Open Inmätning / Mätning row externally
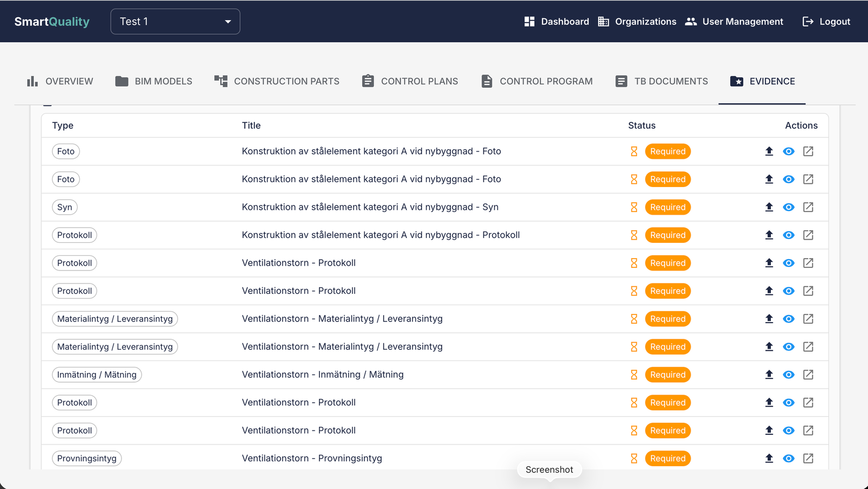868x489 pixels. pos(808,375)
